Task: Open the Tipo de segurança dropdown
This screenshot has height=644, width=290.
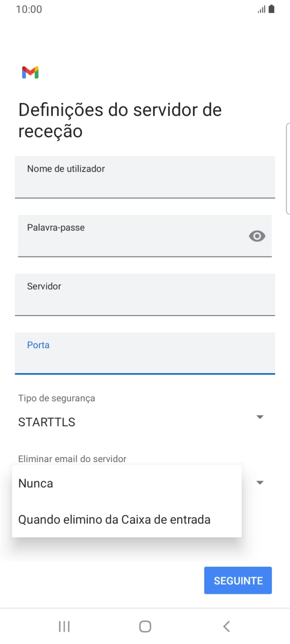Action: point(145,416)
